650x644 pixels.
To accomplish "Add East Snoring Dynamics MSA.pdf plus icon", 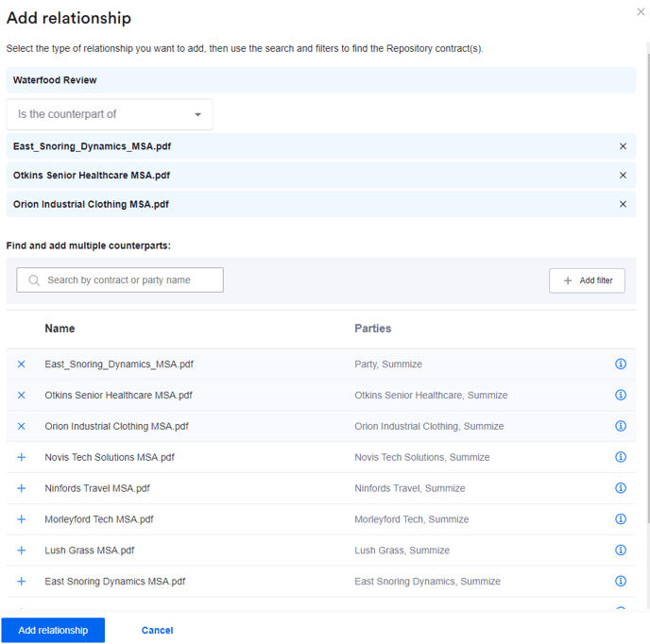I will click(x=22, y=582).
